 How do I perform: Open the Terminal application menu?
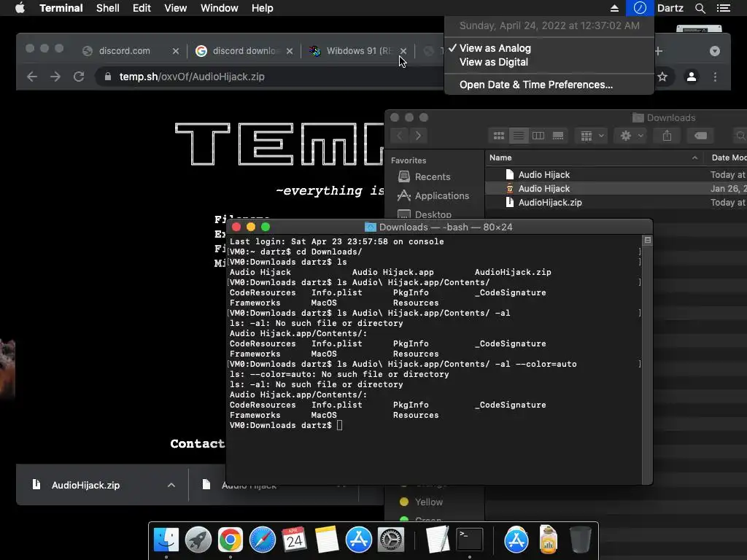coord(61,8)
